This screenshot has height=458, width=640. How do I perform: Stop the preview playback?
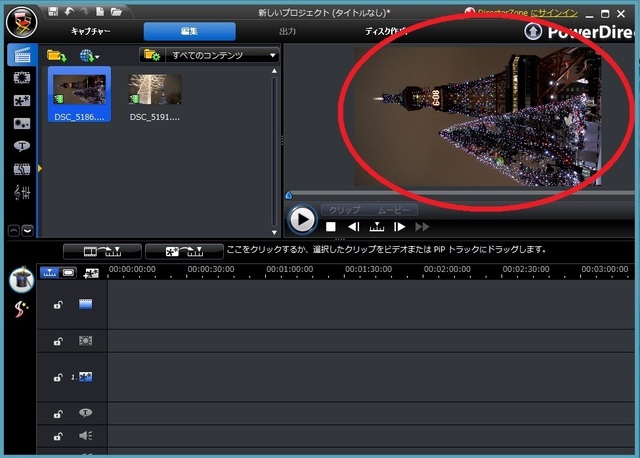331,227
